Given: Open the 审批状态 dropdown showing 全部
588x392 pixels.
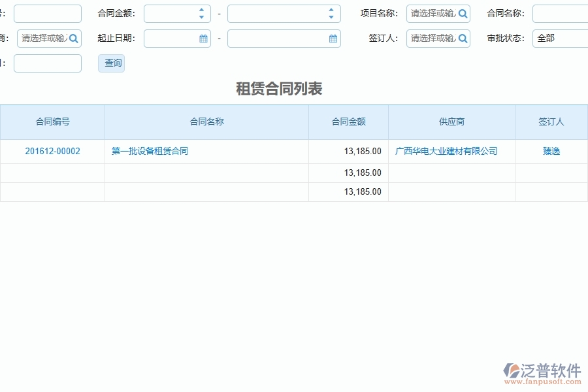Looking at the screenshot, I should pyautogui.click(x=560, y=38).
